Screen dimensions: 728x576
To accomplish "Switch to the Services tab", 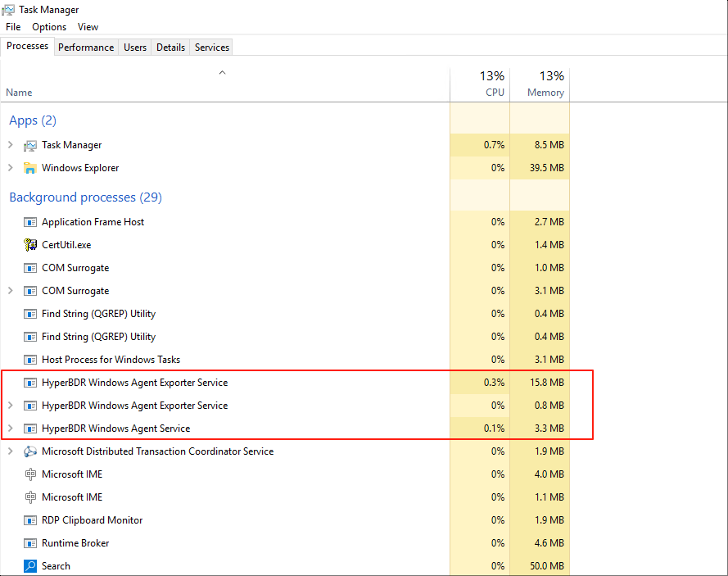I will pos(212,48).
